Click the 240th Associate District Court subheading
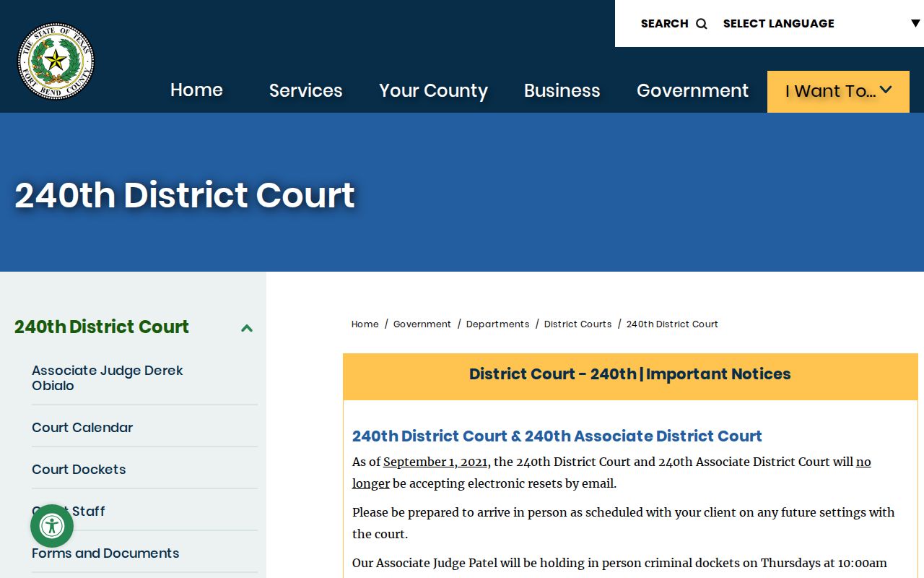 tap(557, 436)
